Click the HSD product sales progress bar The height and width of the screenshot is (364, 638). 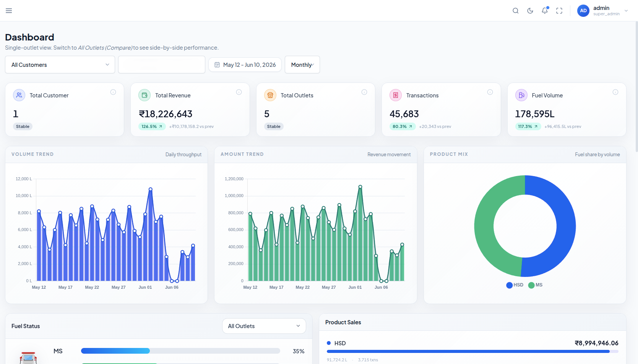tap(472, 351)
